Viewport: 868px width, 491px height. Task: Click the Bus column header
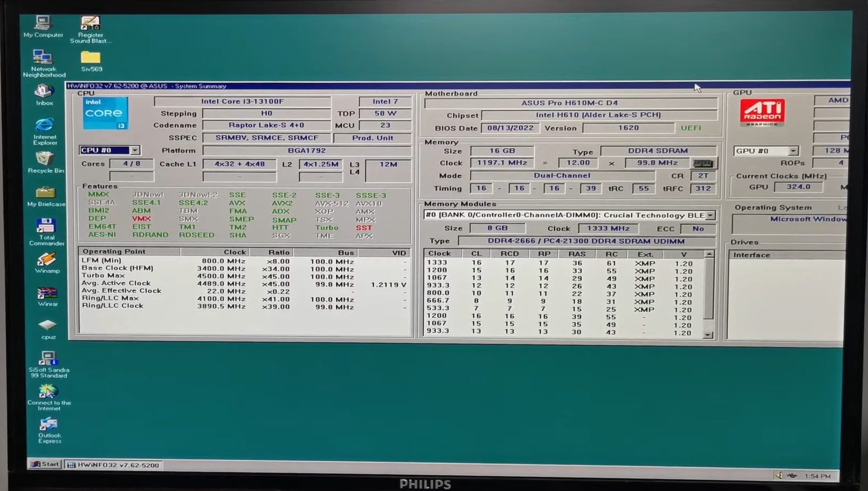point(325,253)
